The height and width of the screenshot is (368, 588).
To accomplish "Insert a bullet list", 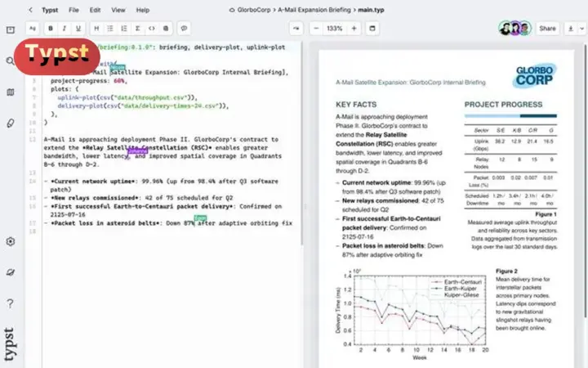I will [110, 28].
